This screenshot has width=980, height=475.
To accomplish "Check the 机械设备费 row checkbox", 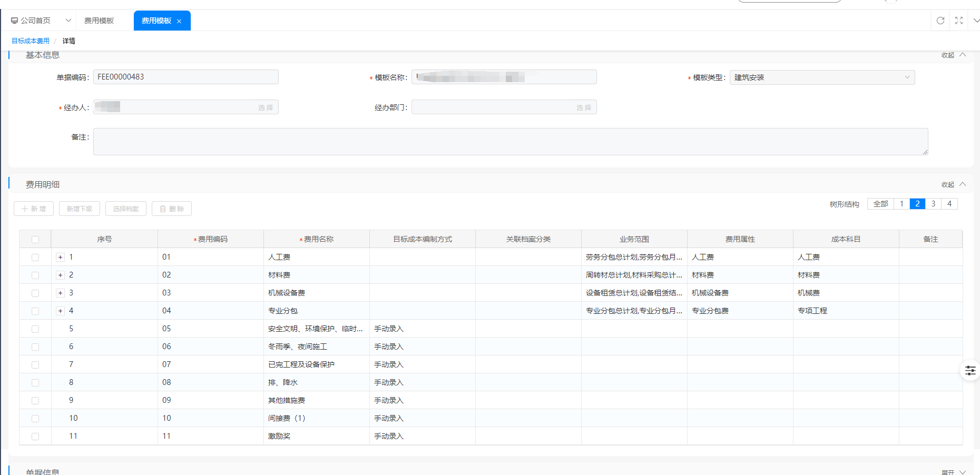I will coord(35,293).
